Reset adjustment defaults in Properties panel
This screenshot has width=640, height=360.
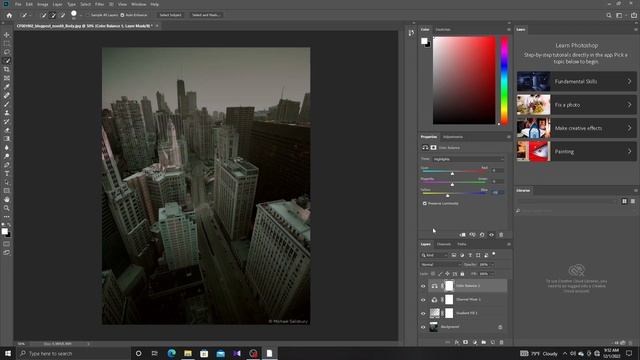482,235
